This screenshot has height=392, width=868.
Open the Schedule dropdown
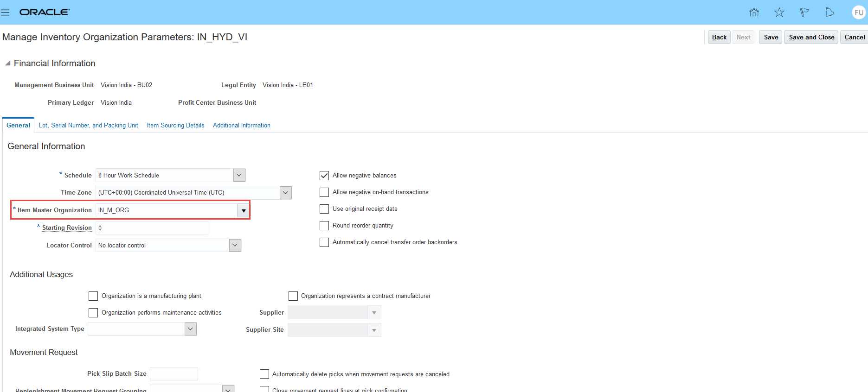[239, 175]
